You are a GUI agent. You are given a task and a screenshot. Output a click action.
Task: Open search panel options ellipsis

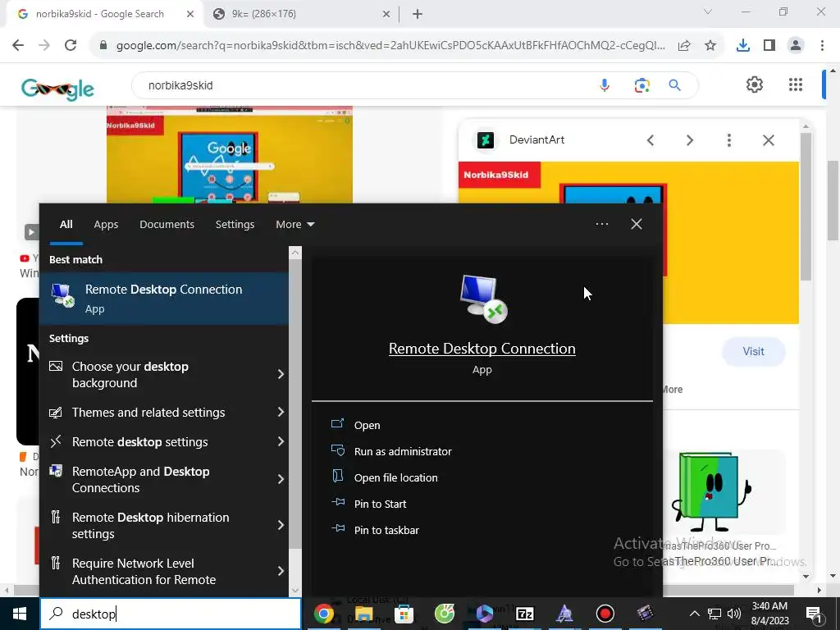[602, 224]
